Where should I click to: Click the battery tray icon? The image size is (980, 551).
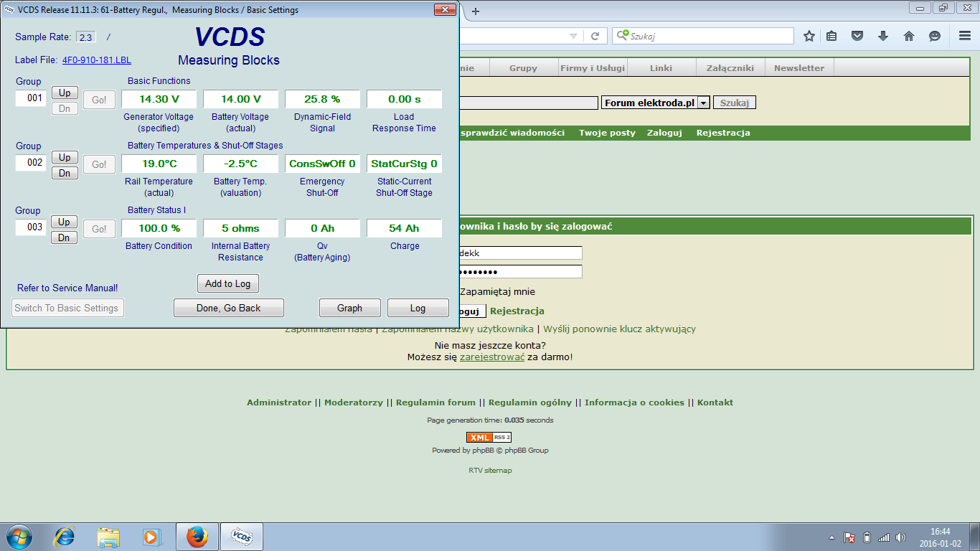(x=866, y=537)
